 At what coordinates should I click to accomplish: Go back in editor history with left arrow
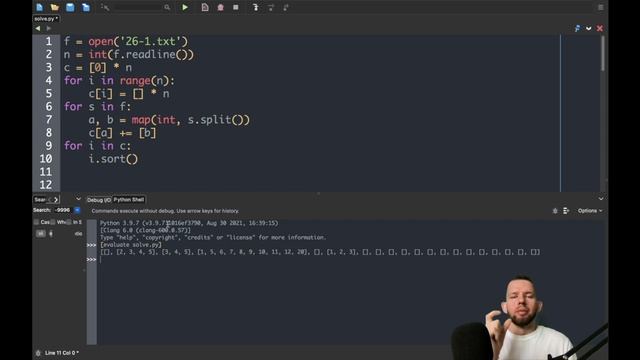38,29
